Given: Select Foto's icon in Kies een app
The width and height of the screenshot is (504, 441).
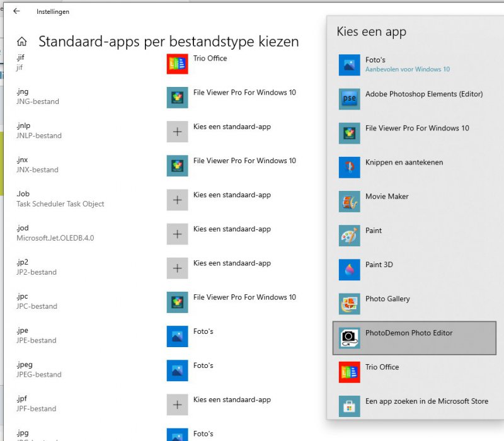Looking at the screenshot, I should coord(350,65).
